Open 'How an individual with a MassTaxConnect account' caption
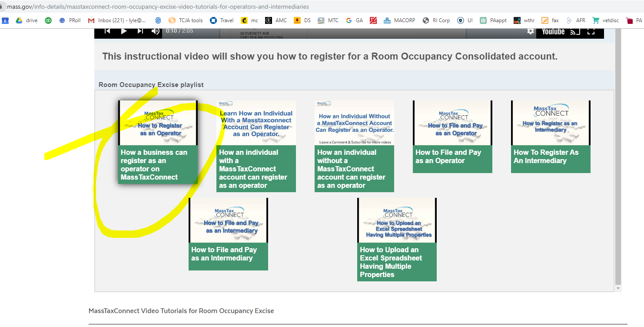The height and width of the screenshot is (327, 644). click(x=256, y=169)
